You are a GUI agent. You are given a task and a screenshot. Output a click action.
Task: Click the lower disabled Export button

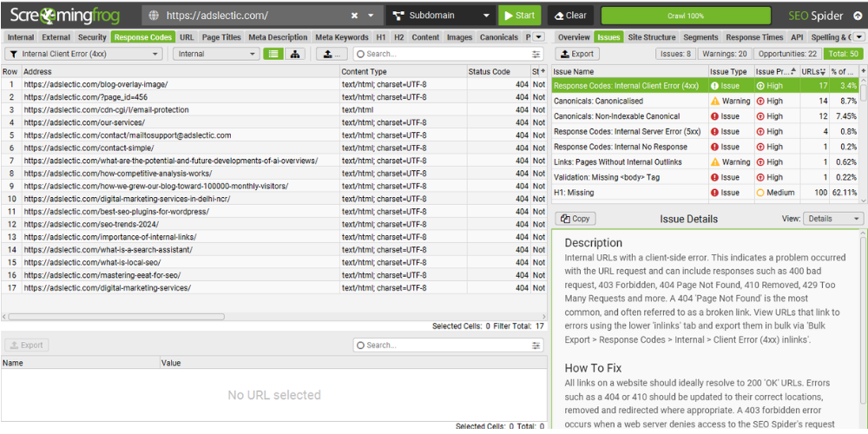coord(27,345)
